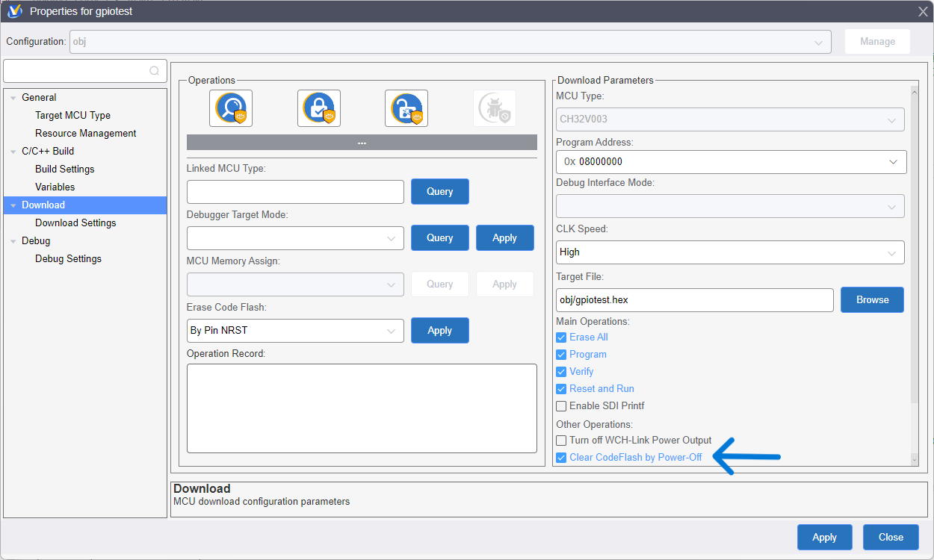
Task: Enable the SDI Printf checkbox
Action: pos(562,406)
